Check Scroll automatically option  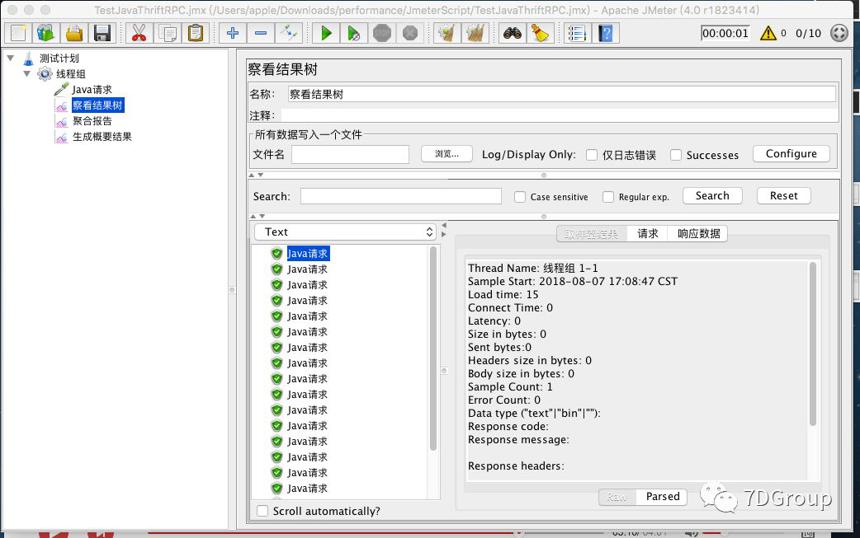pyautogui.click(x=263, y=511)
